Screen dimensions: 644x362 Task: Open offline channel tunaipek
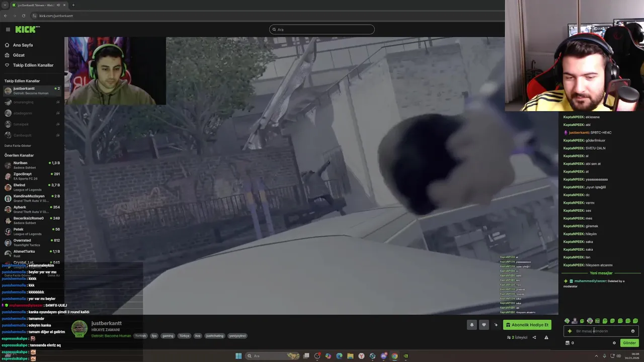pyautogui.click(x=32, y=124)
